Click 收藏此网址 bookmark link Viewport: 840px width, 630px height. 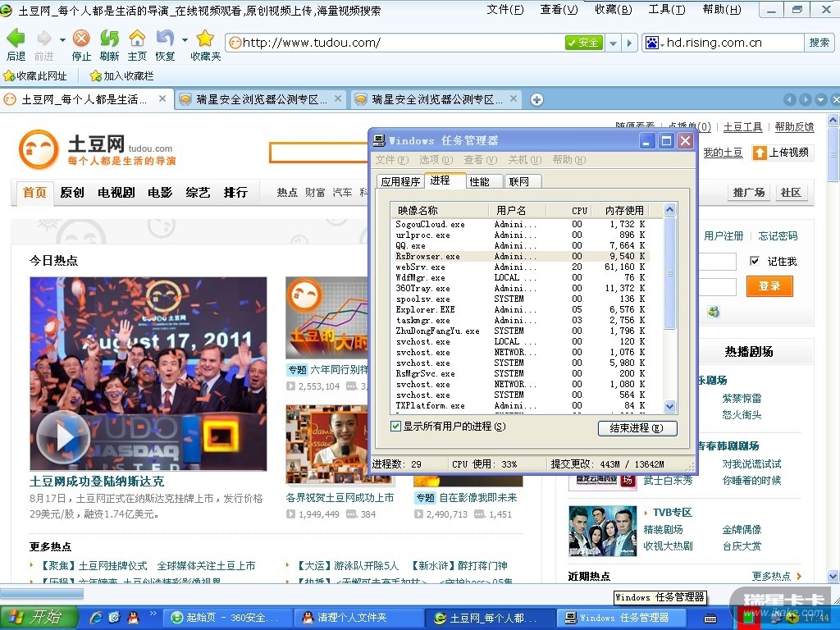[35, 76]
